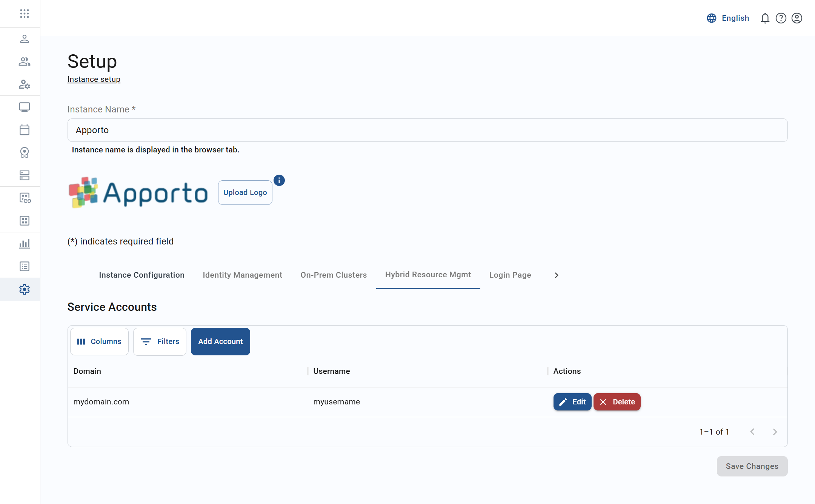Expand hidden tabs with the chevron

556,275
